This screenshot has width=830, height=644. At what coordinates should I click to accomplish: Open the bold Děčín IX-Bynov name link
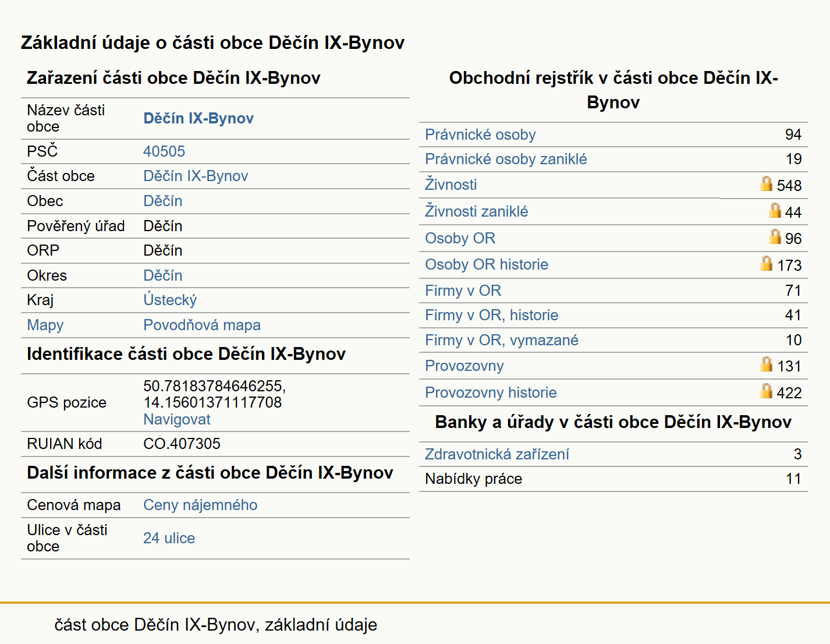click(x=198, y=118)
